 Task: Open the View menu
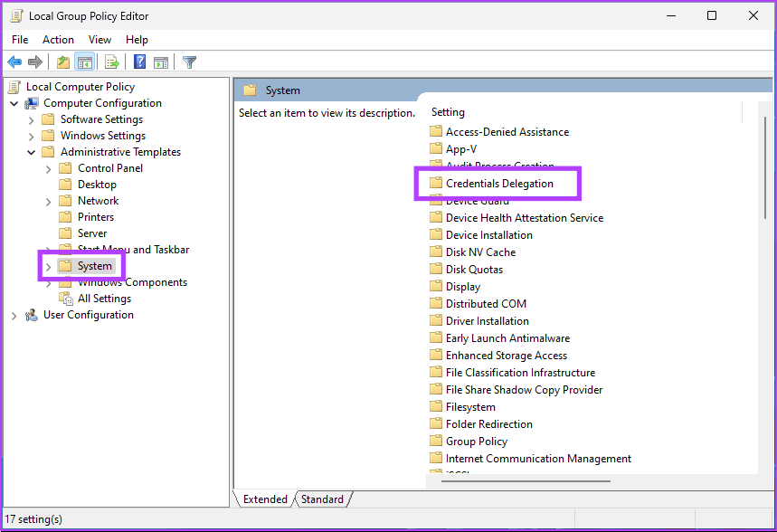tap(99, 40)
